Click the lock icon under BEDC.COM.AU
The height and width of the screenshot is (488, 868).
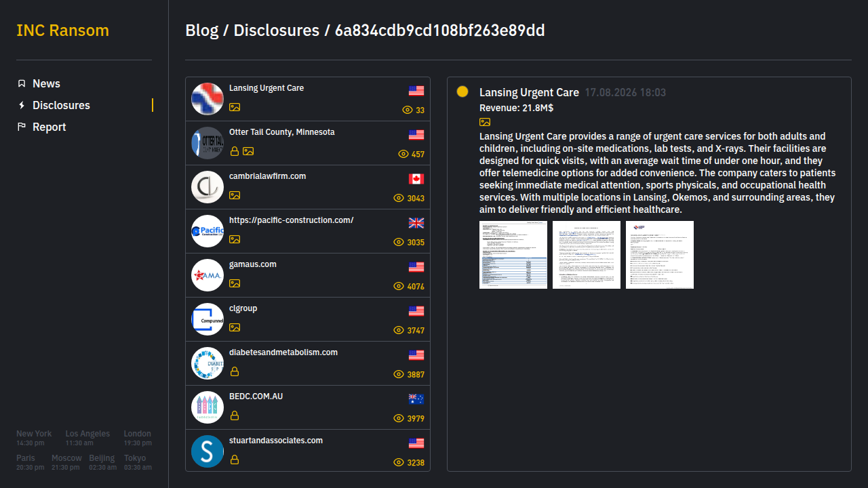235,415
